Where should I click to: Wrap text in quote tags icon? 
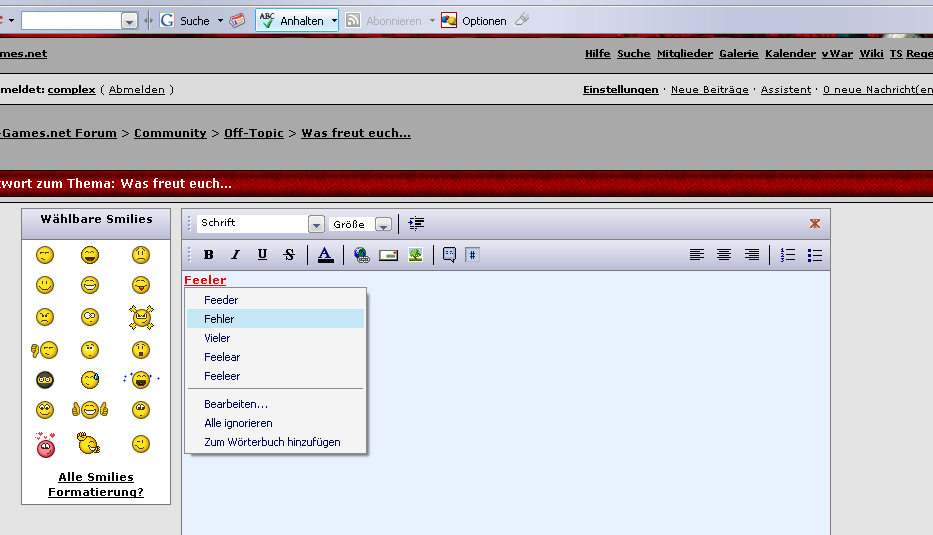449,255
